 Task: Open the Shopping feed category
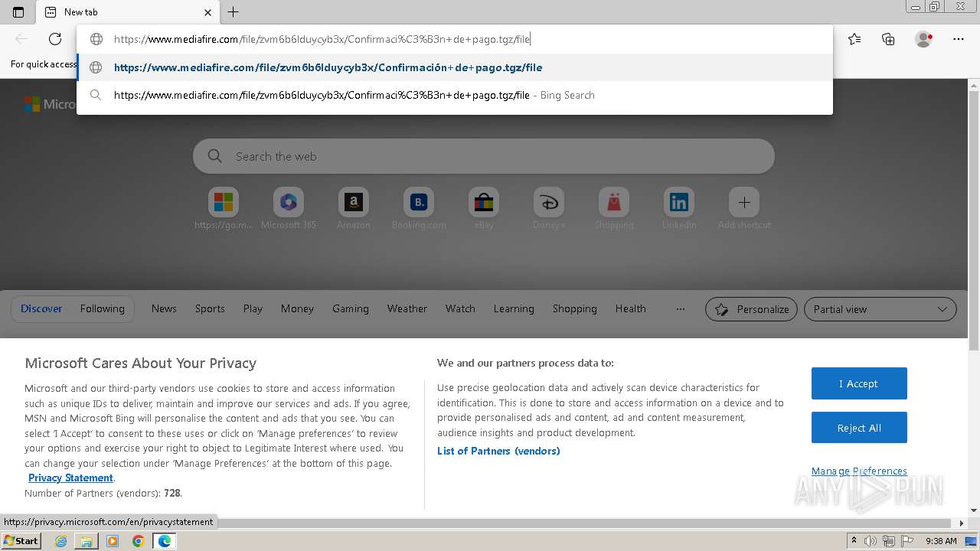coord(575,308)
